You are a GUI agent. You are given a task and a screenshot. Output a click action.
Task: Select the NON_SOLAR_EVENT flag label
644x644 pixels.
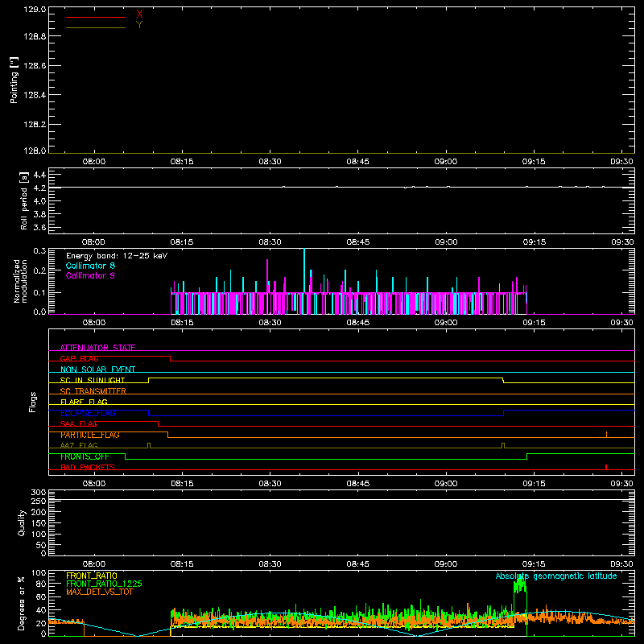[x=97, y=369]
